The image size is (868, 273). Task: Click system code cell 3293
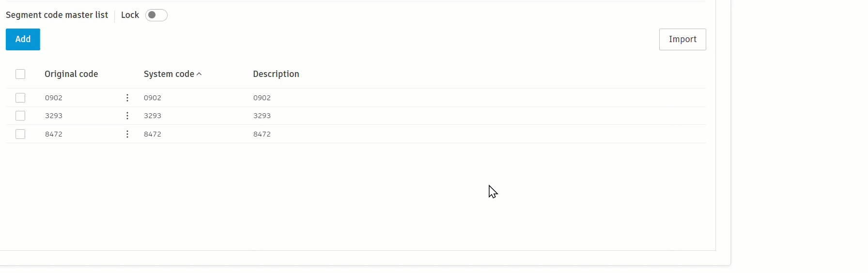tap(153, 116)
